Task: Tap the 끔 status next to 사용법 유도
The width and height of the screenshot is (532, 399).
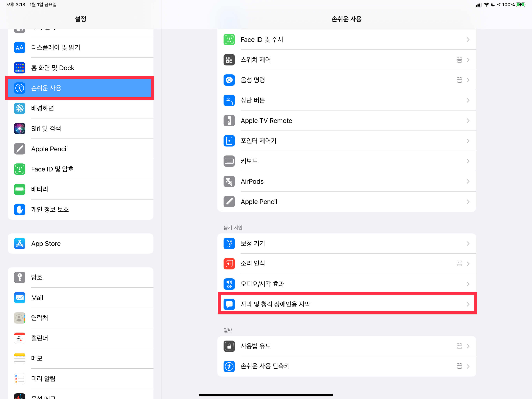Action: pos(459,346)
